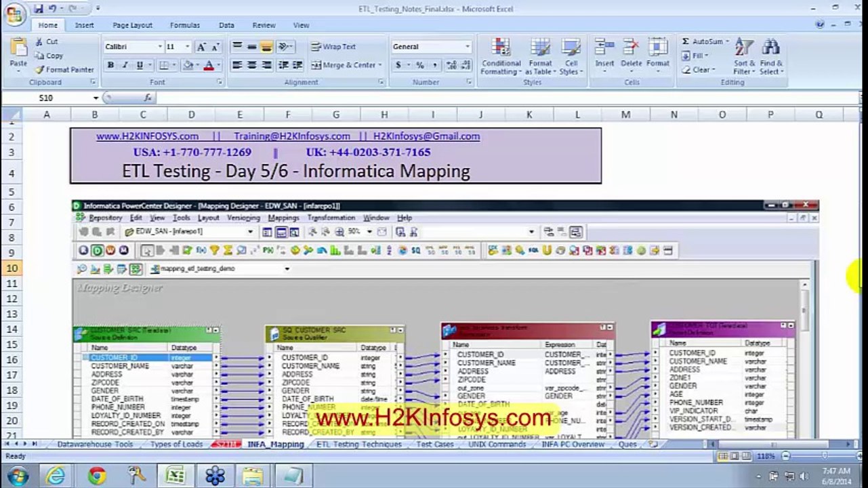
Task: Apply top vertical alignment
Action: pyautogui.click(x=236, y=47)
